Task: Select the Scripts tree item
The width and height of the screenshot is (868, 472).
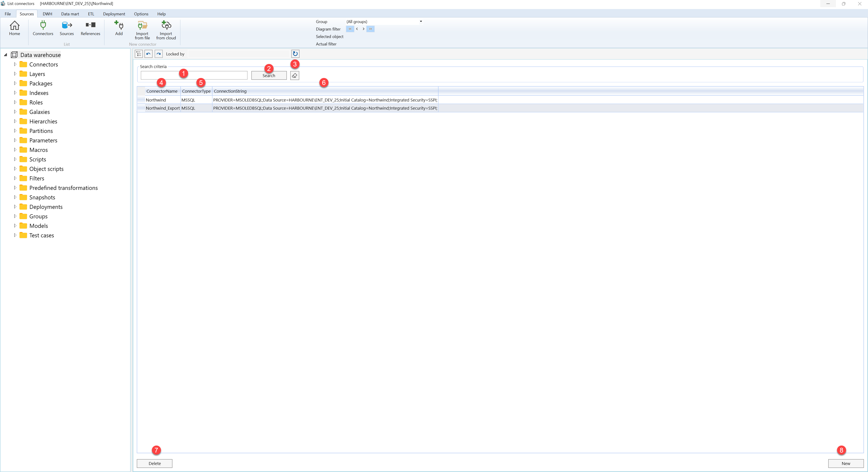Action: point(37,159)
